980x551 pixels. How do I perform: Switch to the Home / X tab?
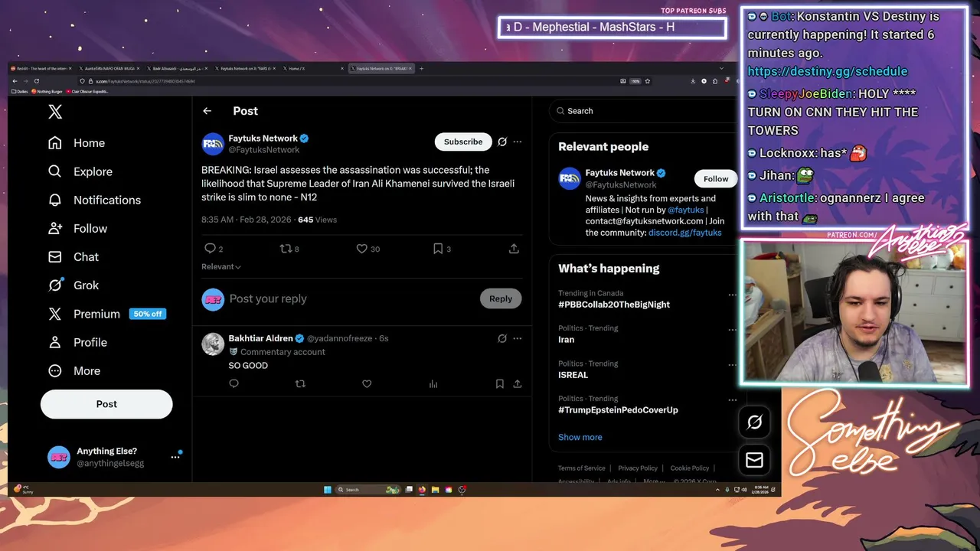point(312,68)
